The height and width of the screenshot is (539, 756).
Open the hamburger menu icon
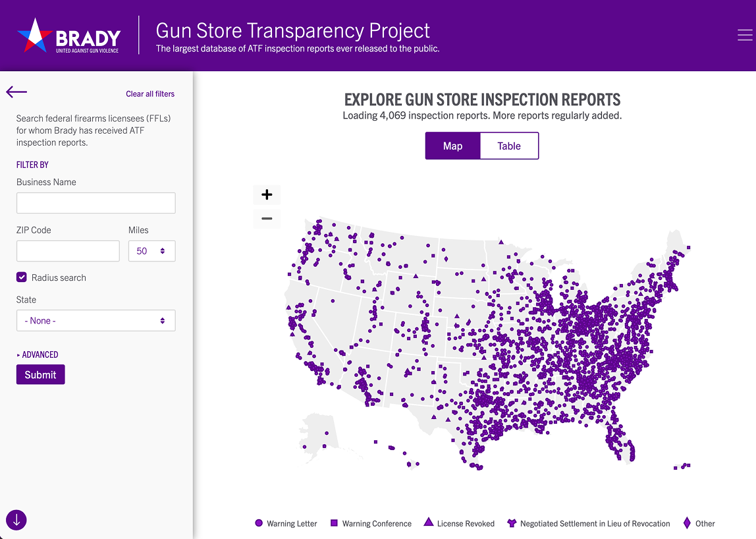click(745, 35)
